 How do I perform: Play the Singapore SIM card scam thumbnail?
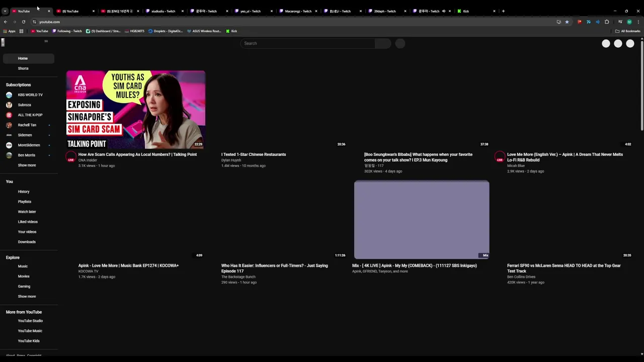click(135, 110)
